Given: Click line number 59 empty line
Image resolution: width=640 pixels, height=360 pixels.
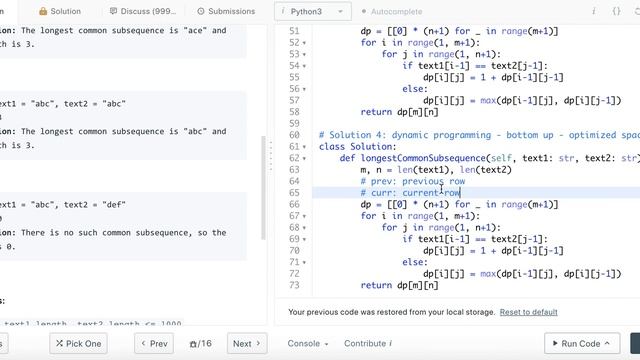Looking at the screenshot, I should point(294,124).
